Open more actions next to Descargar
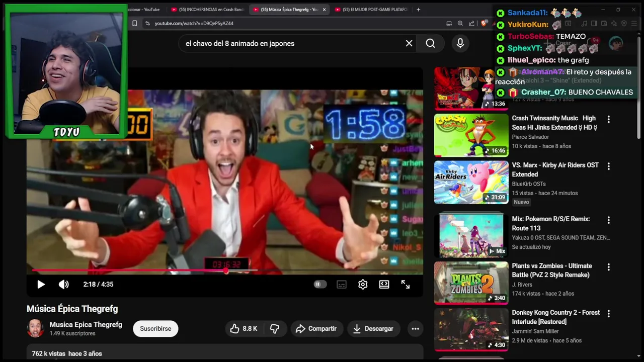The height and width of the screenshot is (362, 644). coord(415,329)
